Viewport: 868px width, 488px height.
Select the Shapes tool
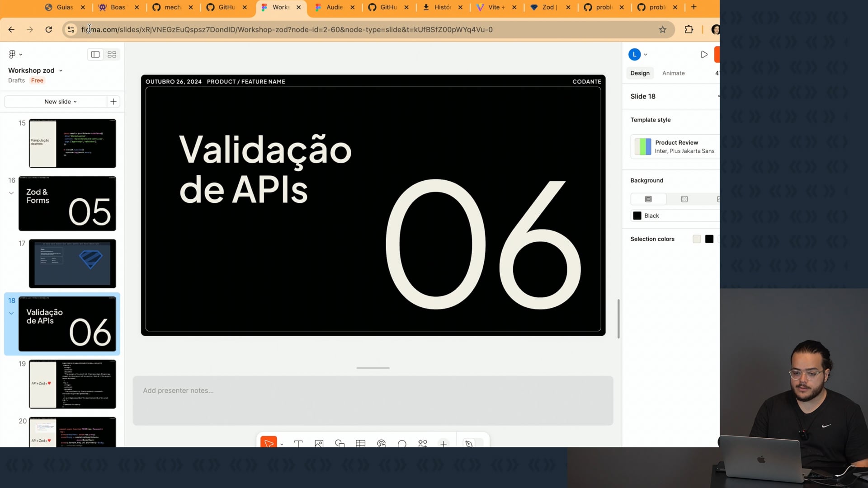pyautogui.click(x=340, y=444)
